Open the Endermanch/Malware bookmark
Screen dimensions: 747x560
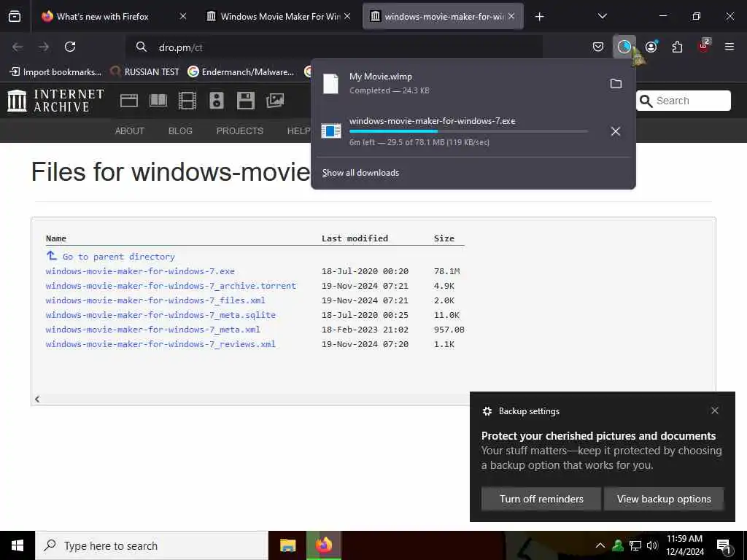click(x=241, y=72)
